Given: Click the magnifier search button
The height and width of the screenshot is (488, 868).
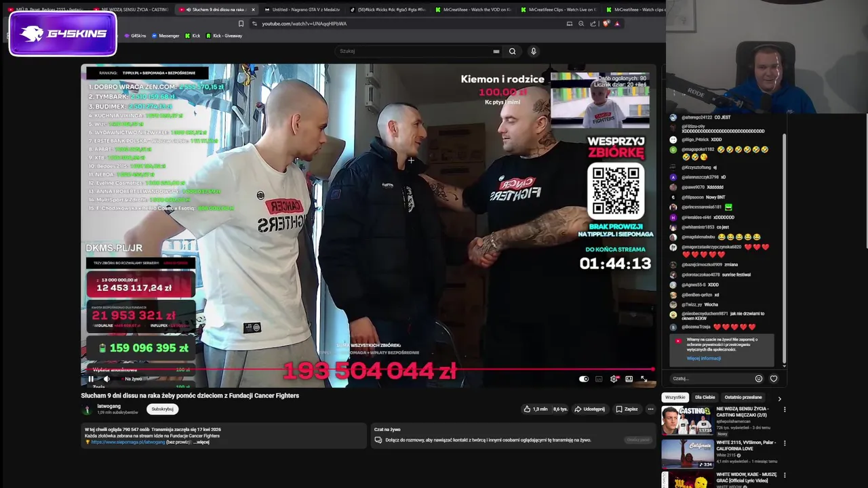Looking at the screenshot, I should pos(512,51).
